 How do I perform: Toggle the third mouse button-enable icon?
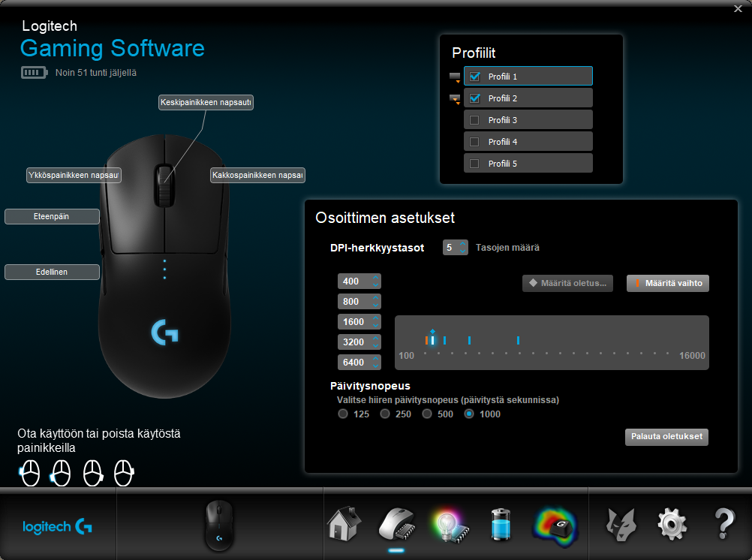click(92, 473)
